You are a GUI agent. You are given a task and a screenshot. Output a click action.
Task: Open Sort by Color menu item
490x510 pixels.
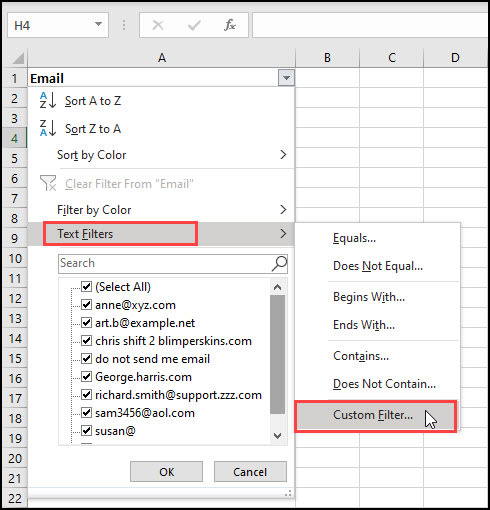pyautogui.click(x=161, y=155)
